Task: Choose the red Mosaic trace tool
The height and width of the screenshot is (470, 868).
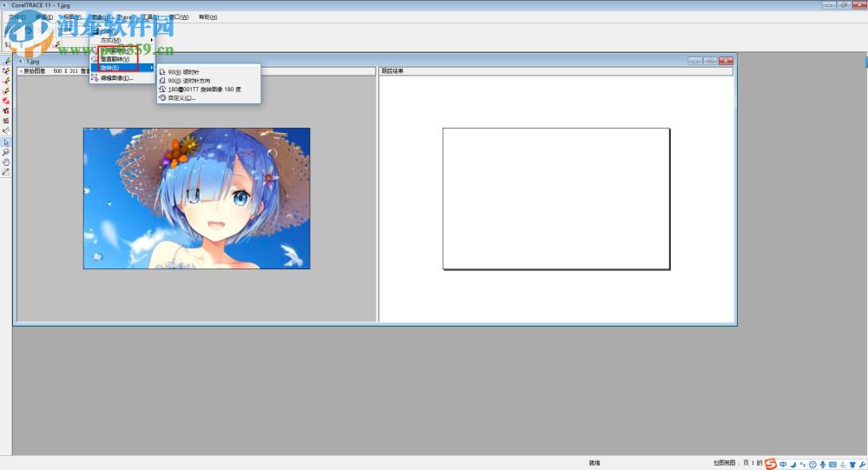Action: 6,101
